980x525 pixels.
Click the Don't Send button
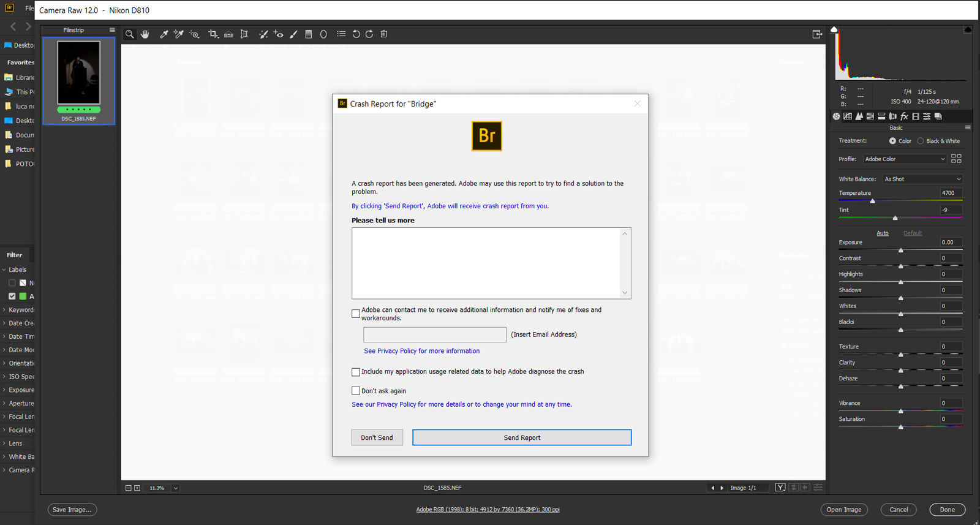[377, 437]
